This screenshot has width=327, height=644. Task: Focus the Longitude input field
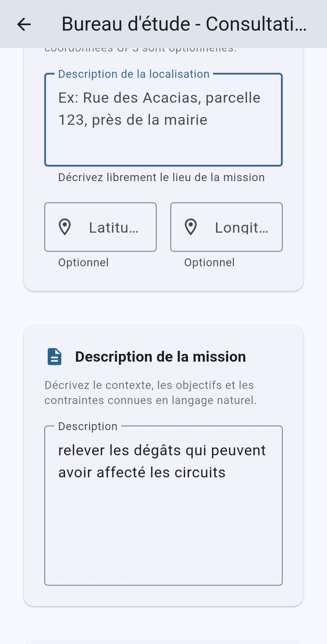tap(241, 227)
